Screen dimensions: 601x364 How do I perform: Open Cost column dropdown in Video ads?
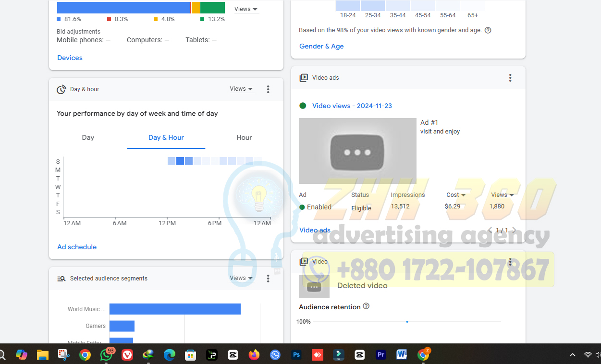coord(456,195)
